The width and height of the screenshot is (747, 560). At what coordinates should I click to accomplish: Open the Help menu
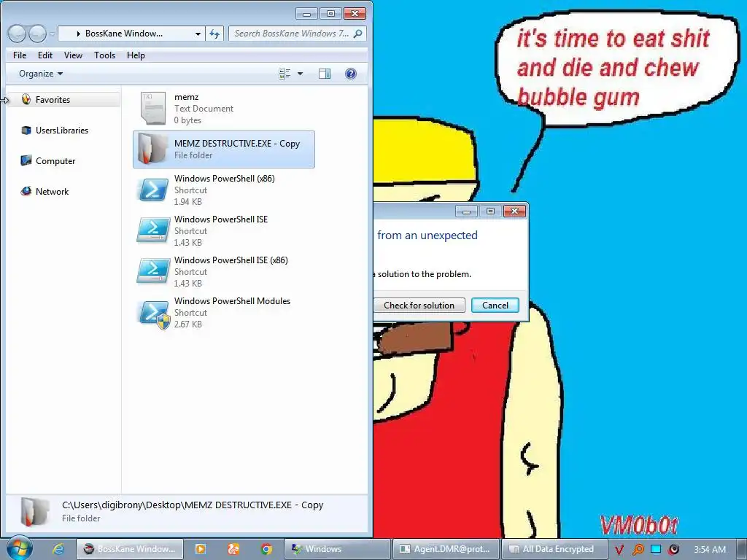click(136, 55)
